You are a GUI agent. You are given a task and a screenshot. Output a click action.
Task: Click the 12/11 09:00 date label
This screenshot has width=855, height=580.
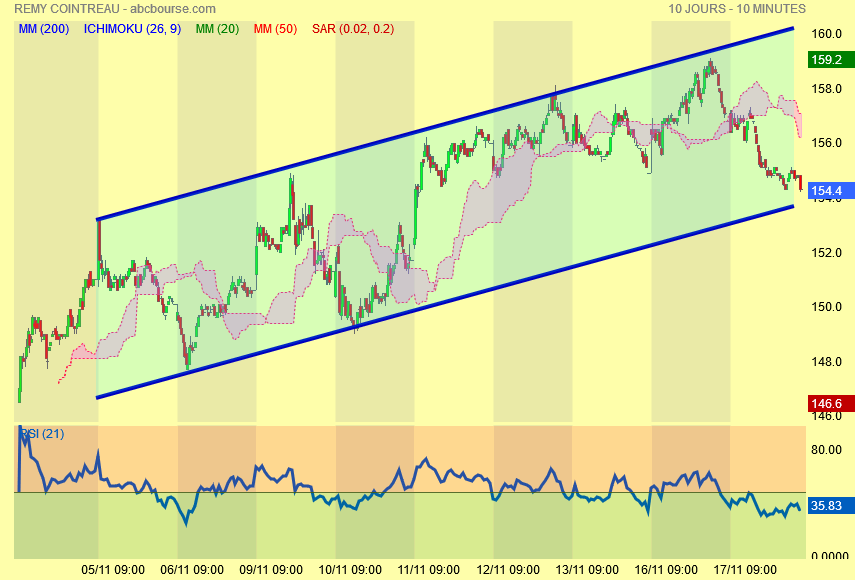pyautogui.click(x=508, y=570)
